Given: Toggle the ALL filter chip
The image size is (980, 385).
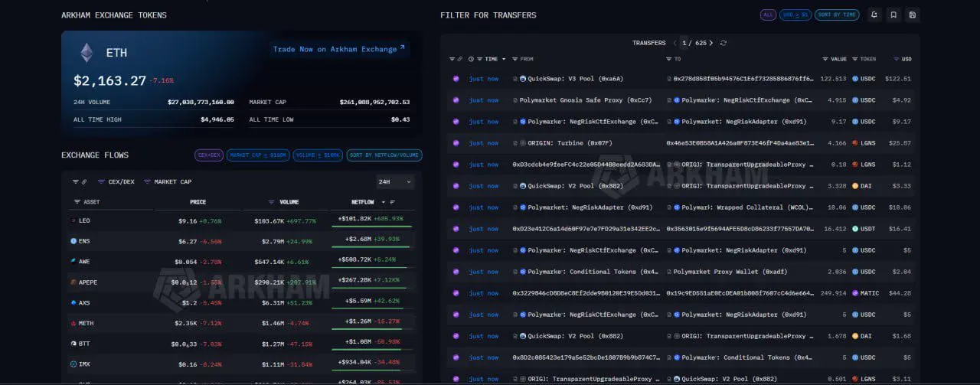Looking at the screenshot, I should [768, 15].
